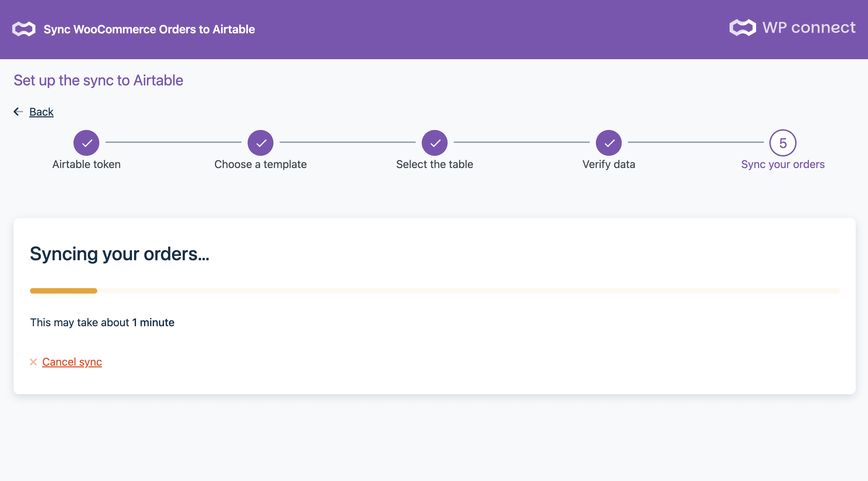Click the Airtable token step label
Screen dimensions: 868x481
click(x=86, y=164)
